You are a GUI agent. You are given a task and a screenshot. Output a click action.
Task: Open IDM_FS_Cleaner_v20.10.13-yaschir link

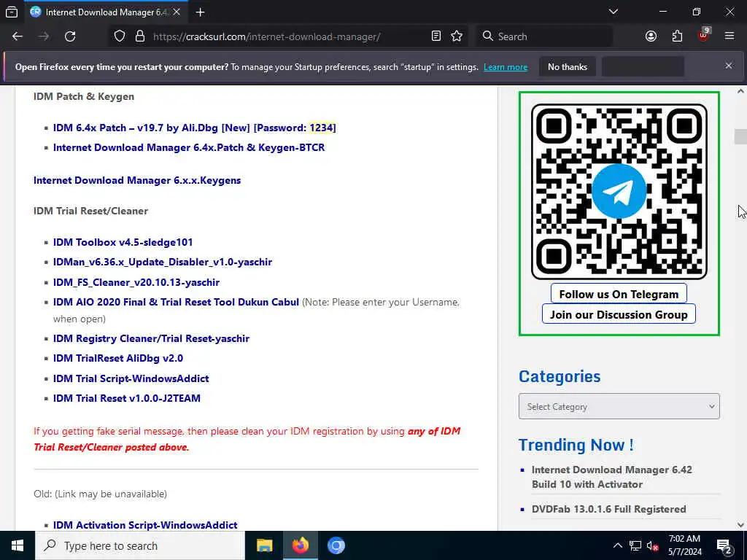tap(136, 282)
